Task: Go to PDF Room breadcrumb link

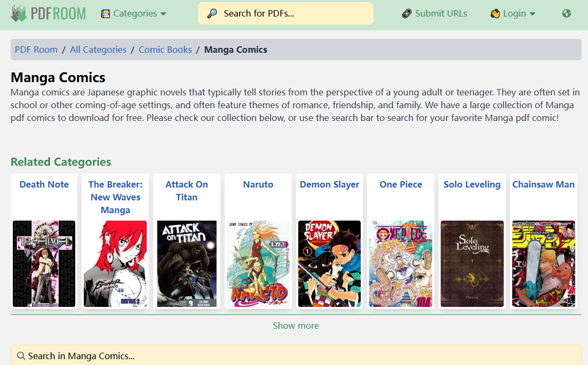Action: (x=36, y=50)
